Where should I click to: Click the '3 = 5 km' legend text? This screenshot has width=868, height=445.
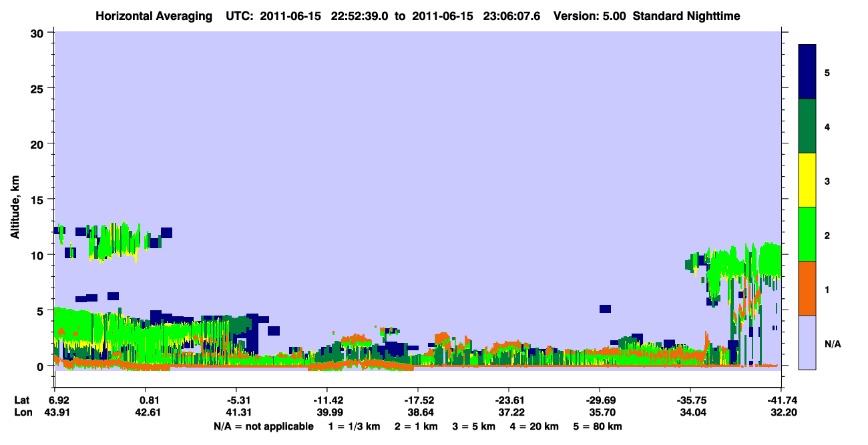coord(474,426)
